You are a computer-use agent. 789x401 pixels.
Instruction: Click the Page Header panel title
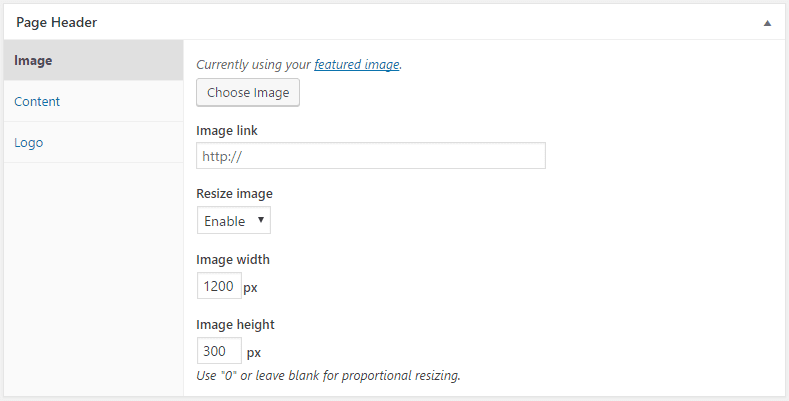coord(57,21)
